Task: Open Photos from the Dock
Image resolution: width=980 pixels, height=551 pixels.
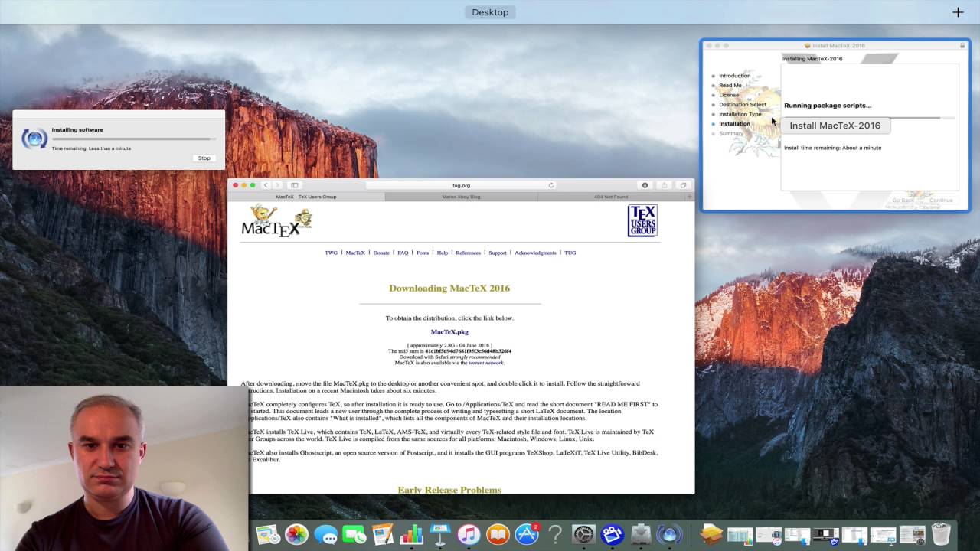Action: [296, 534]
